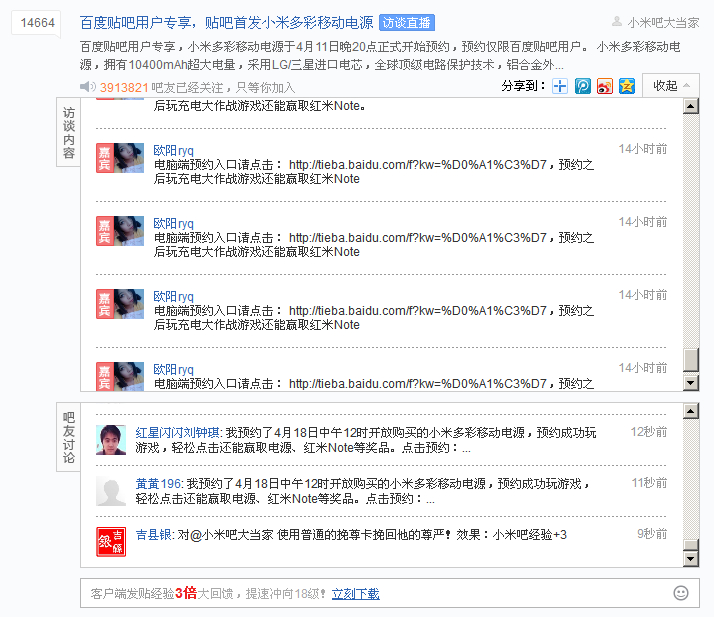
Task: Click 立刻下载 download link
Action: 355,594
